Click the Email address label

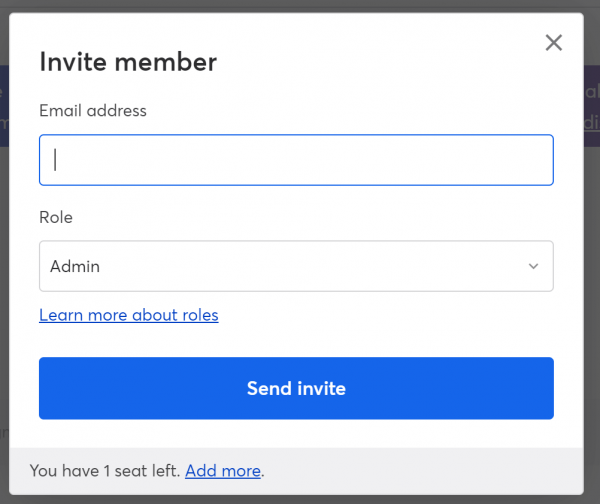click(93, 111)
